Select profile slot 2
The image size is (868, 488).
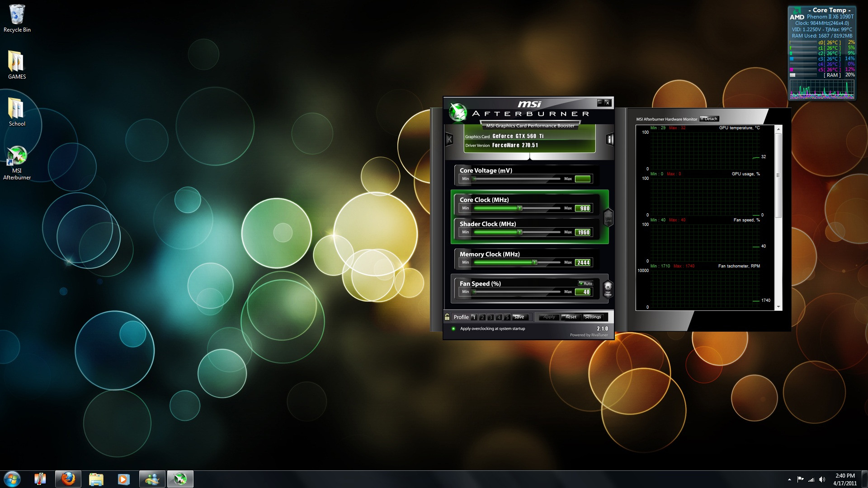(482, 317)
